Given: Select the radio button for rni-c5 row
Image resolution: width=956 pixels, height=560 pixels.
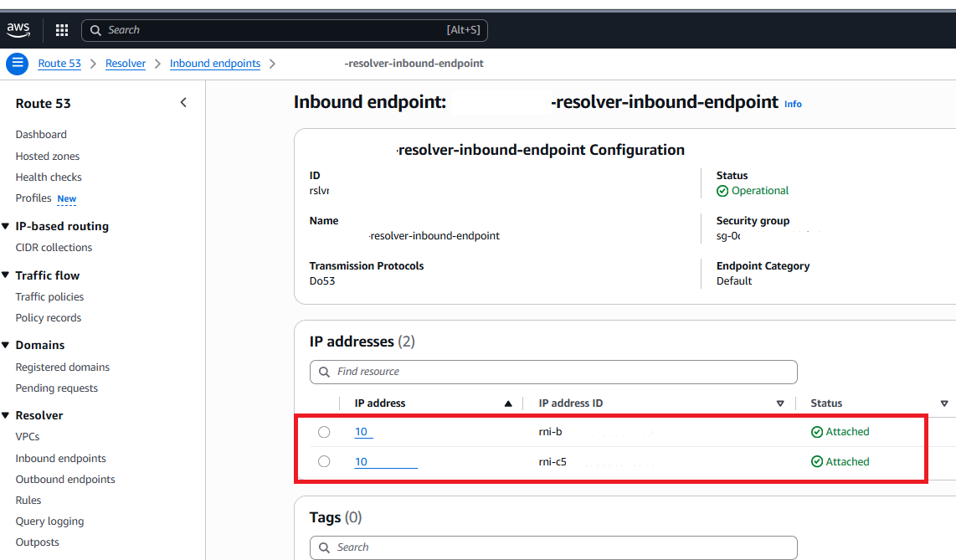Looking at the screenshot, I should coord(324,461).
